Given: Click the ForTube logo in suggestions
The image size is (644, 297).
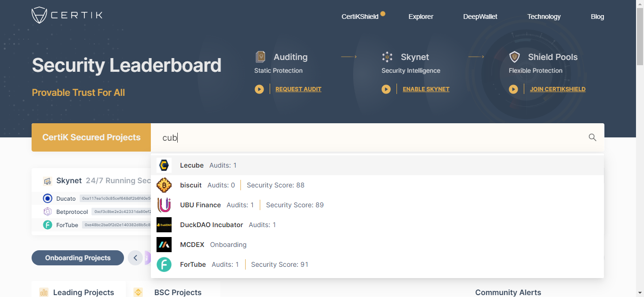Looking at the screenshot, I should 164,264.
